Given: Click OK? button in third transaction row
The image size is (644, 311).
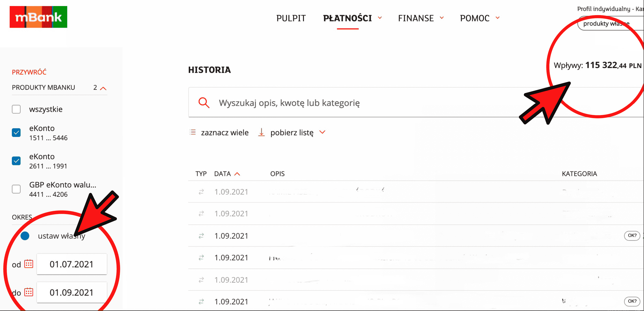Looking at the screenshot, I should (632, 235).
